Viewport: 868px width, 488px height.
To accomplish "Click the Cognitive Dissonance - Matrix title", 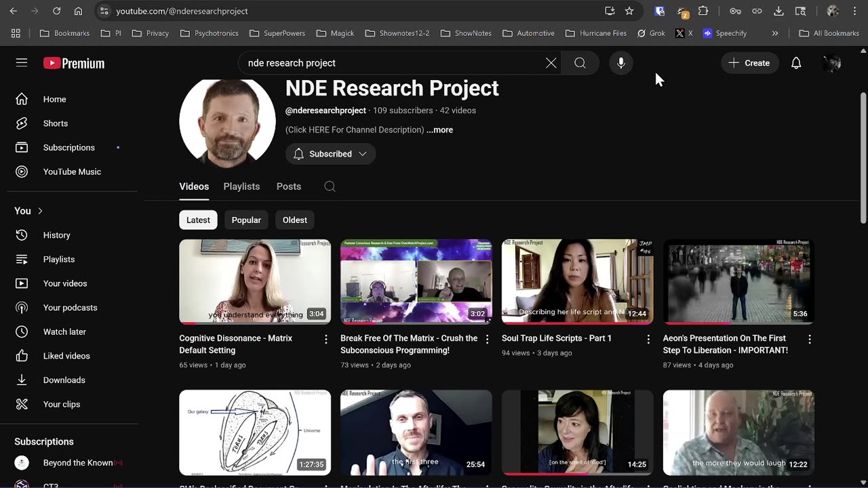I will pos(236,344).
